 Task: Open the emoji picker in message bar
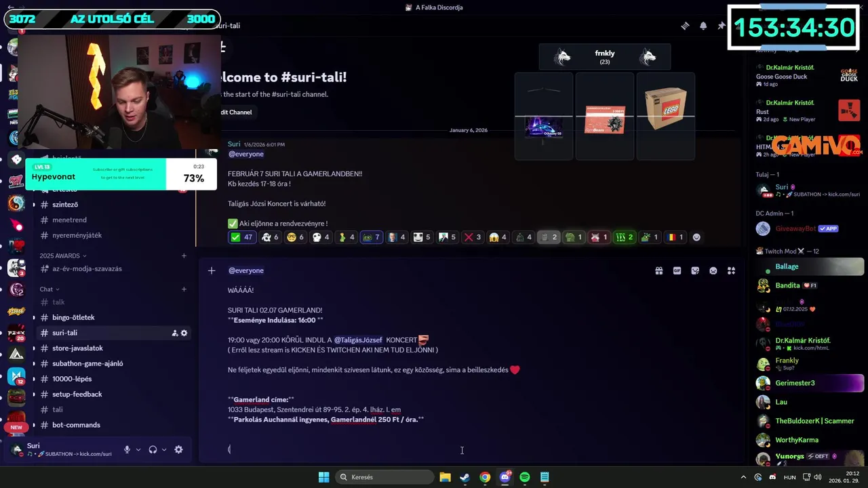point(713,270)
